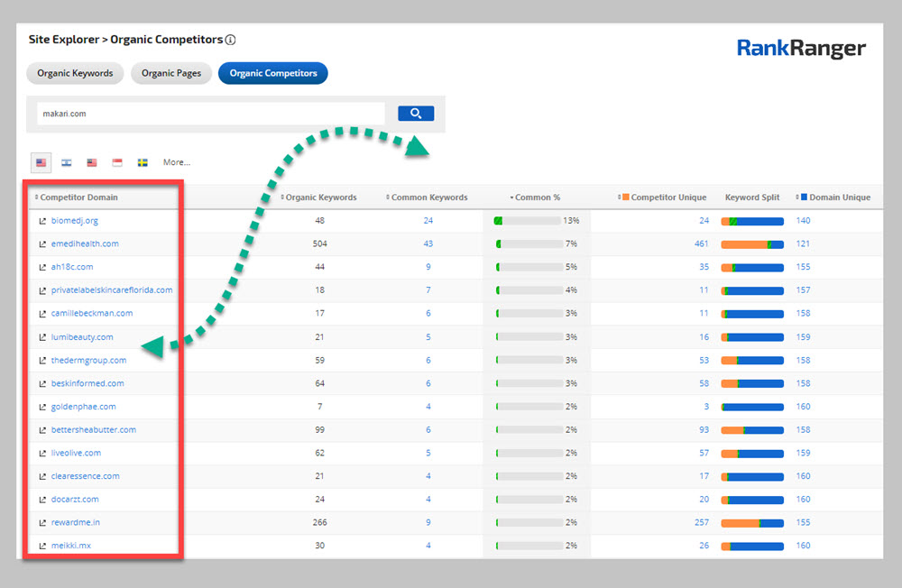The image size is (902, 588).
Task: Click common keywords count 43 for emedihealth.com
Action: (x=428, y=244)
